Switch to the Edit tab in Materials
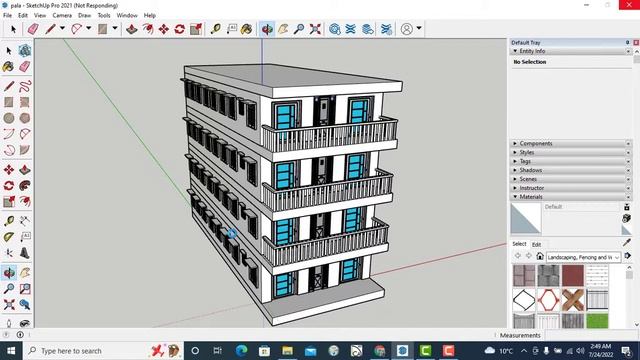 pos(536,244)
